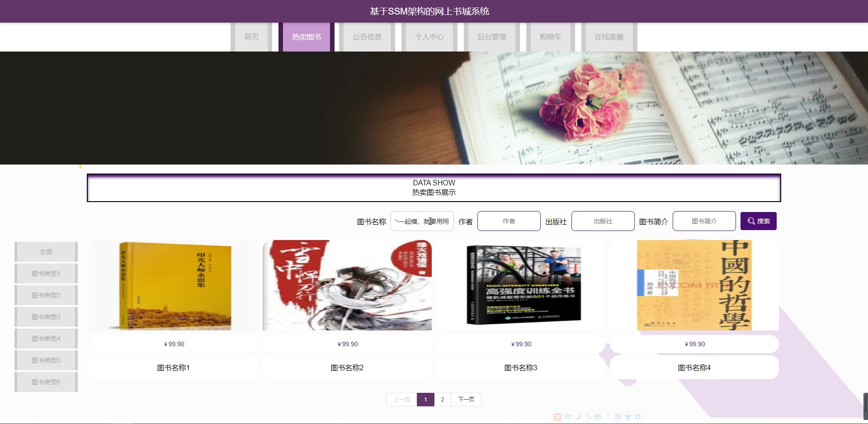The width and height of the screenshot is (868, 424).
Task: Open the cover image of 图书名称4
Action: (x=694, y=285)
